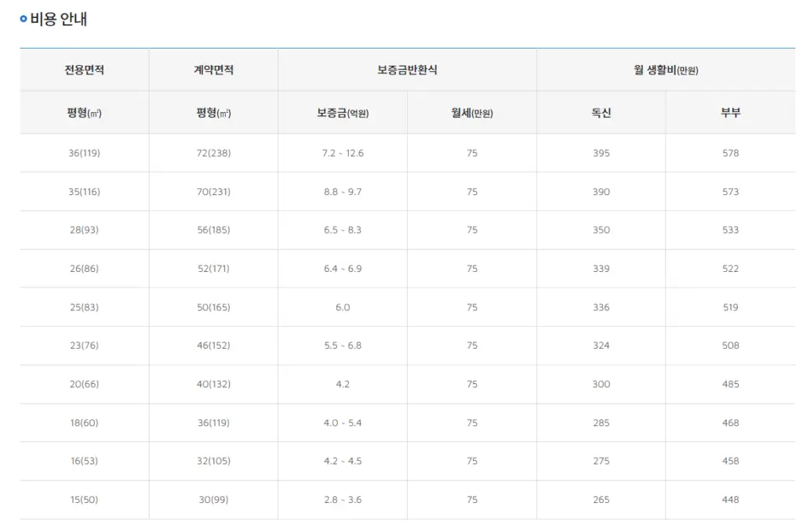803x532 pixels.
Task: Select the 6.0 deposit cell
Action: pos(343,307)
